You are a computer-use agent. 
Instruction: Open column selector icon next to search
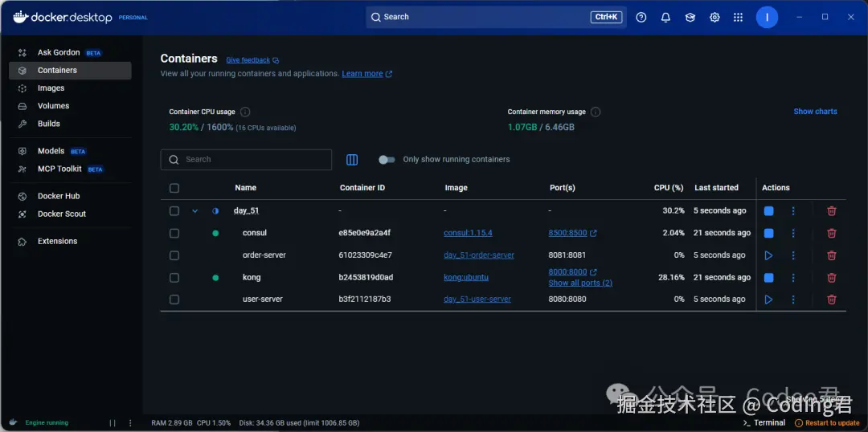click(352, 160)
